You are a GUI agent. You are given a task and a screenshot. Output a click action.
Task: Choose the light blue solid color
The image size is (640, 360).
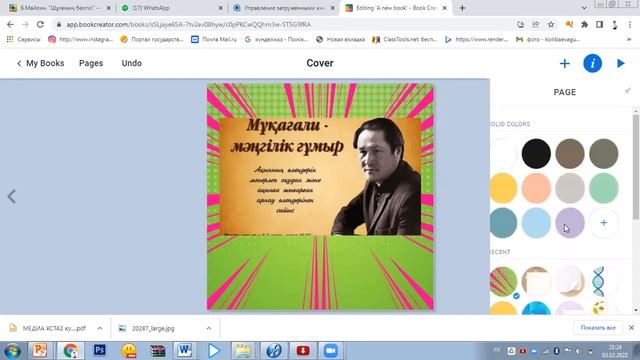tap(536, 223)
